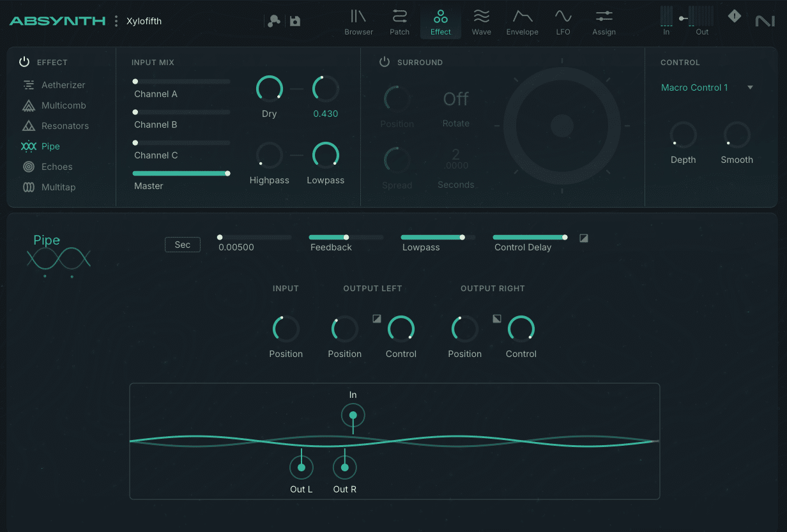Open the Browser view
The image size is (787, 532).
pyautogui.click(x=358, y=22)
